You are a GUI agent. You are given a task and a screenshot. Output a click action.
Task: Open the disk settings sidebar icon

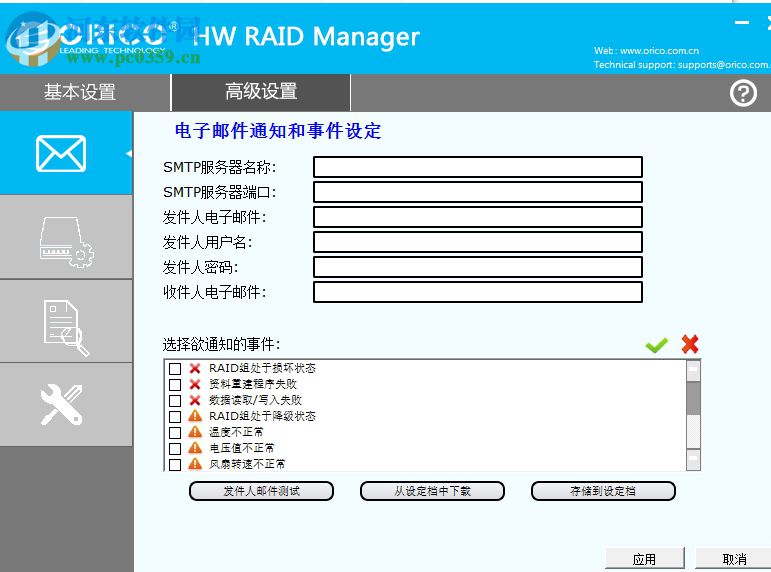66,238
